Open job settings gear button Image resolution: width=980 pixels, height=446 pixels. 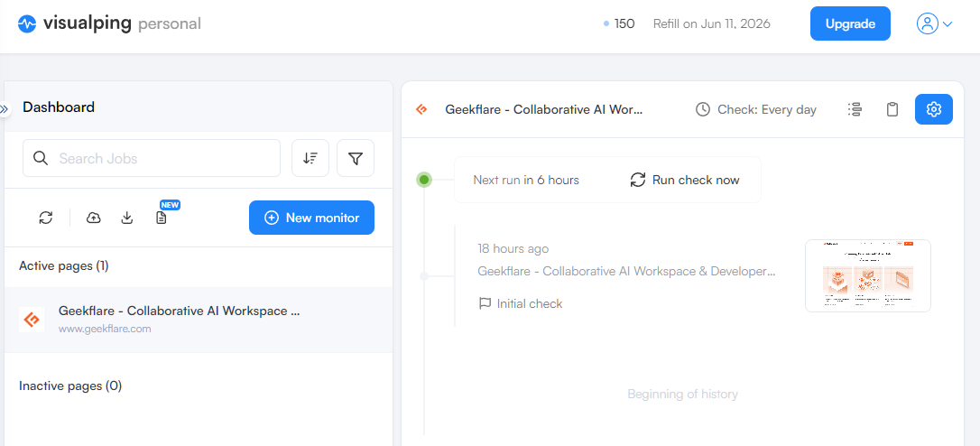[934, 109]
